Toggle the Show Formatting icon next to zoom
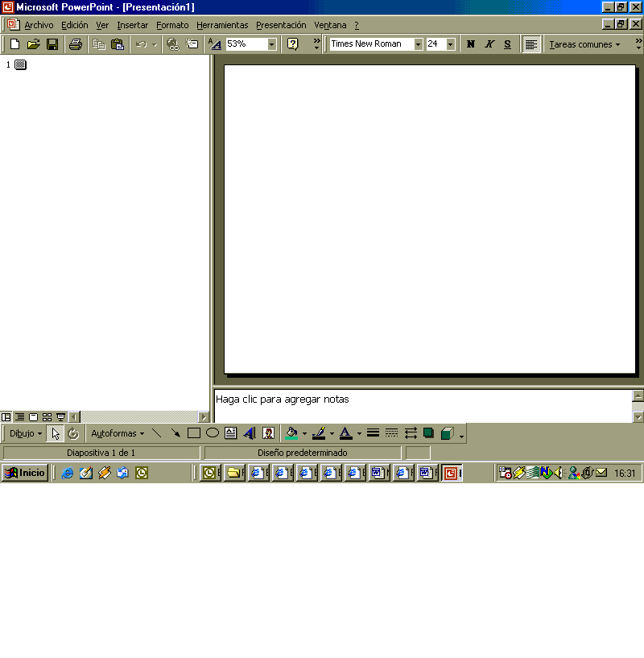Screen dimensions: 644x658 click(215, 44)
